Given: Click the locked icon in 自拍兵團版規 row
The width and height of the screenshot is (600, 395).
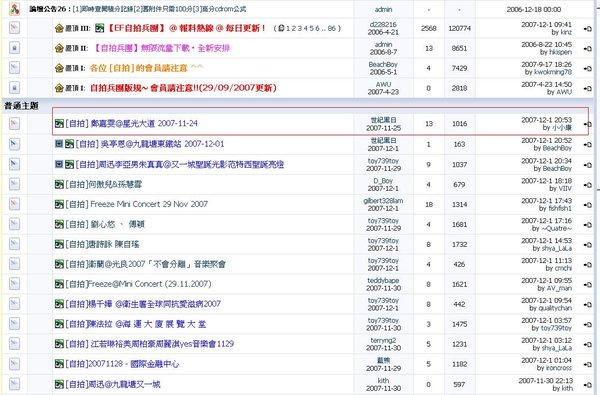Looking at the screenshot, I should click(15, 88).
